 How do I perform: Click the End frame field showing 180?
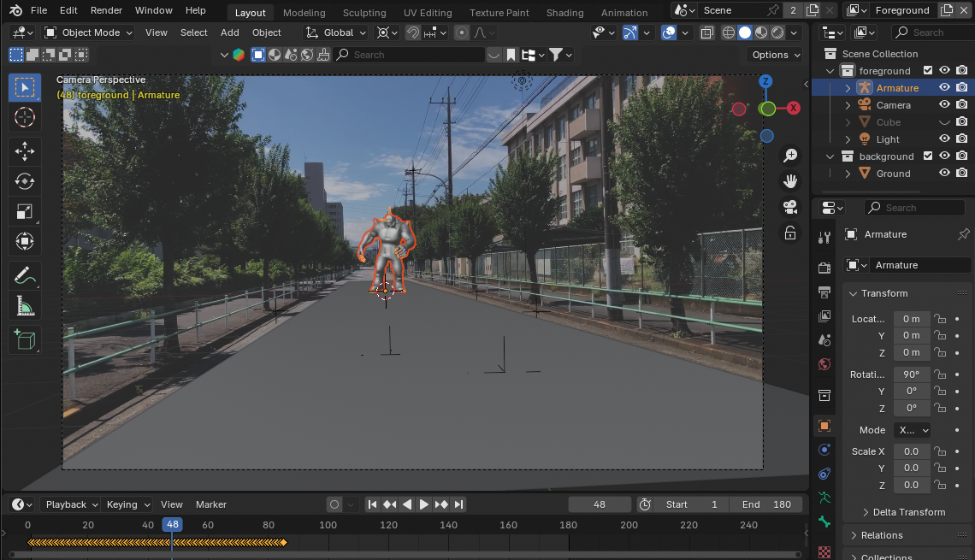pyautogui.click(x=766, y=504)
